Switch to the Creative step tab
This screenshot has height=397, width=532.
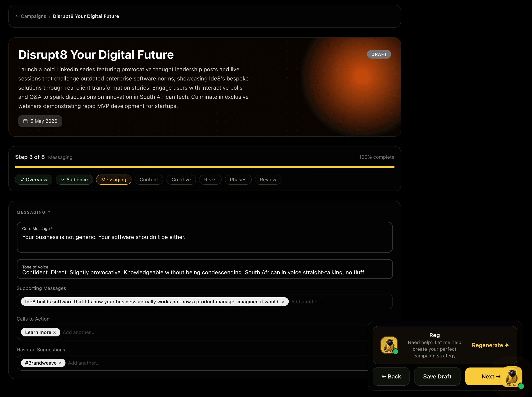[181, 179]
